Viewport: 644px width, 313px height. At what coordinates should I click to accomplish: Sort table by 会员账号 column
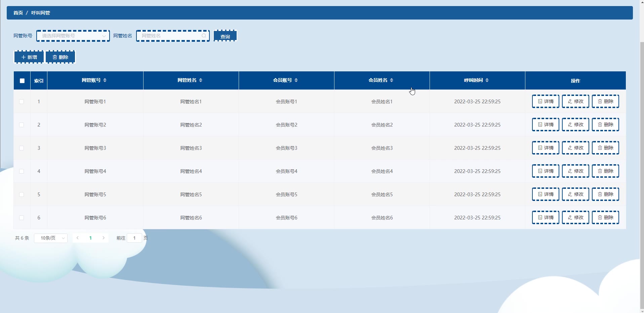click(x=296, y=80)
